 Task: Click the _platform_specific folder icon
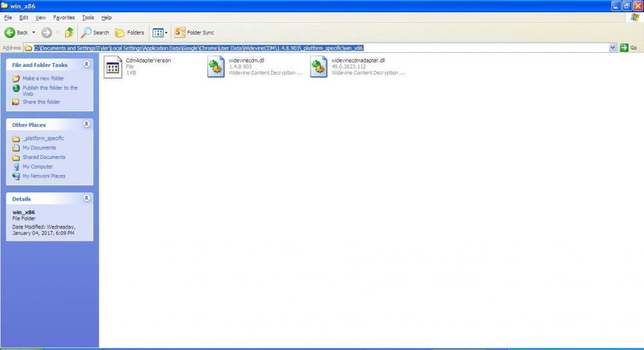coord(16,138)
